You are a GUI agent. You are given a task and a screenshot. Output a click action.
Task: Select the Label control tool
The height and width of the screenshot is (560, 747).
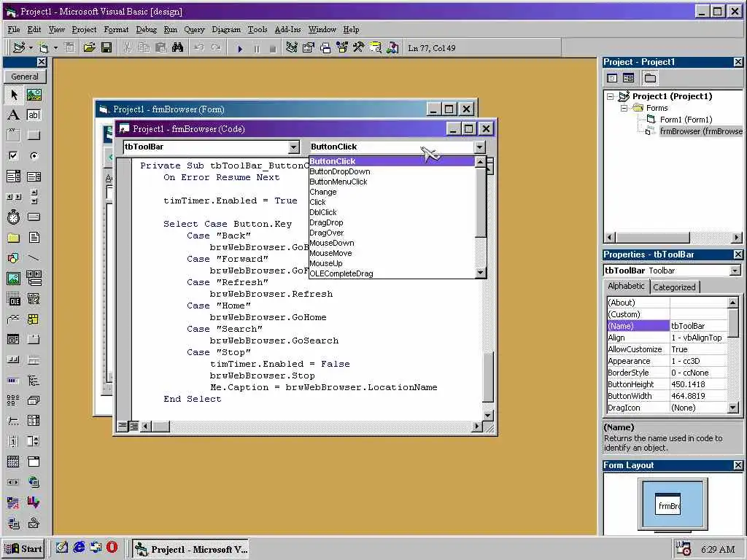13,114
